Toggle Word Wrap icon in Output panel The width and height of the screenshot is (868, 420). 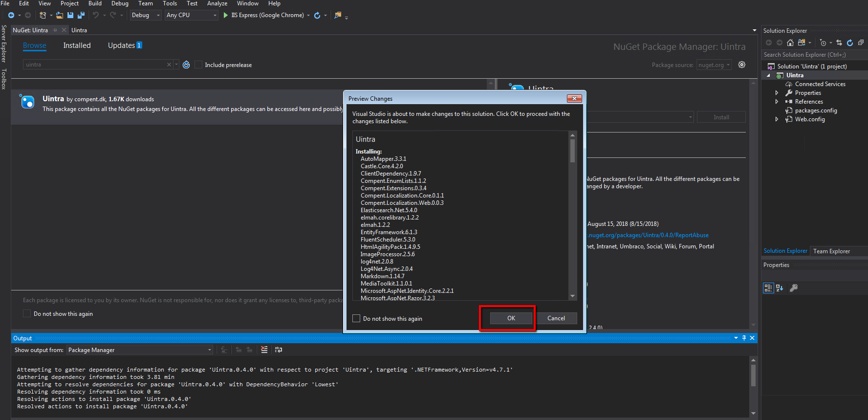coord(279,350)
